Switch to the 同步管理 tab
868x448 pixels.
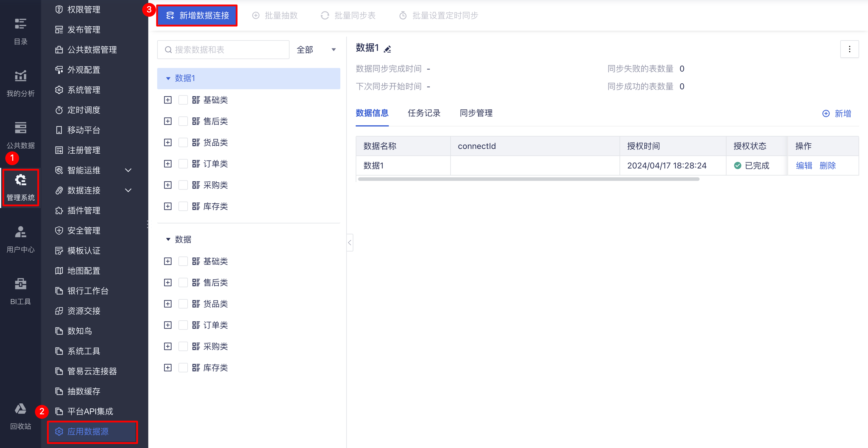pos(476,113)
